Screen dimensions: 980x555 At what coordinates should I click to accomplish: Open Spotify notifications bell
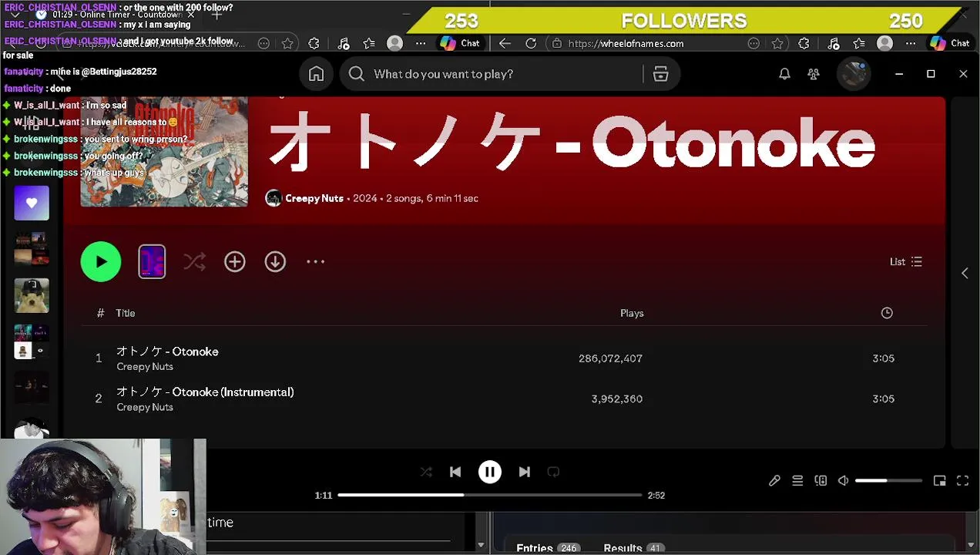coord(784,74)
